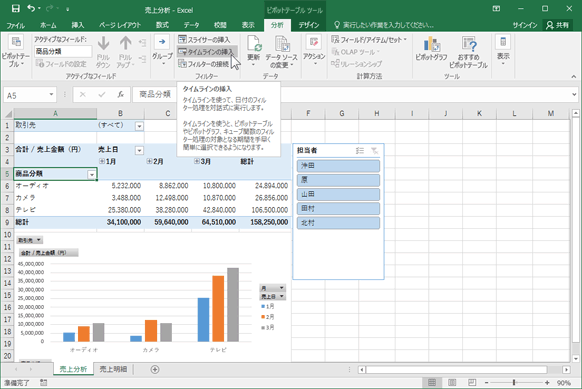Click Insert Timeline (タイムラインの挿入)
The image size is (582, 389).
click(x=206, y=52)
